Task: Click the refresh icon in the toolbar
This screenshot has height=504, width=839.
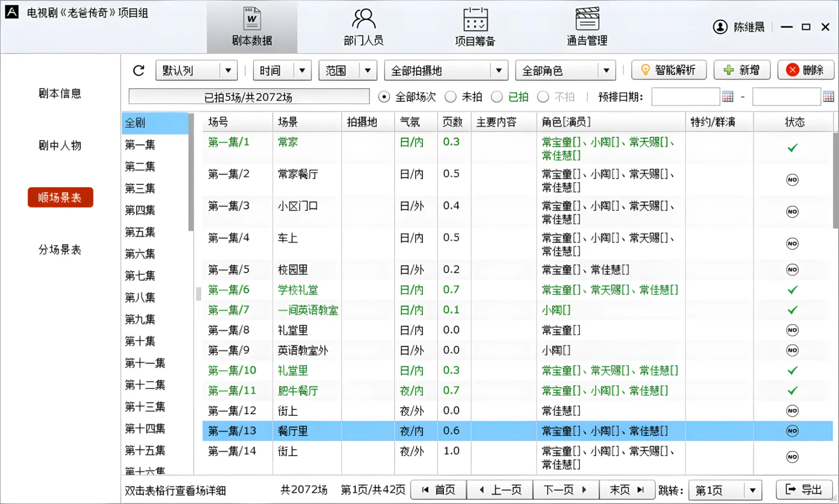Action: pyautogui.click(x=138, y=70)
